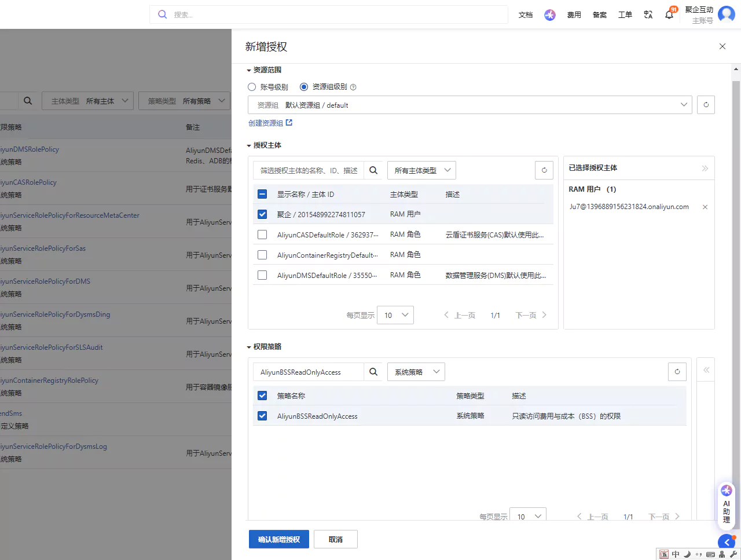Open help tooltip for 资源组级别
This screenshot has height=560, width=741.
pyautogui.click(x=353, y=87)
